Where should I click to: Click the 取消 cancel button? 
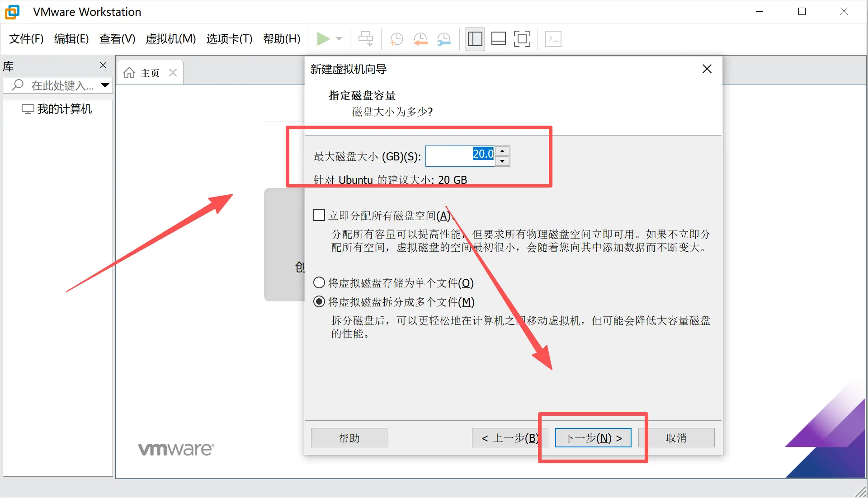[x=676, y=437]
